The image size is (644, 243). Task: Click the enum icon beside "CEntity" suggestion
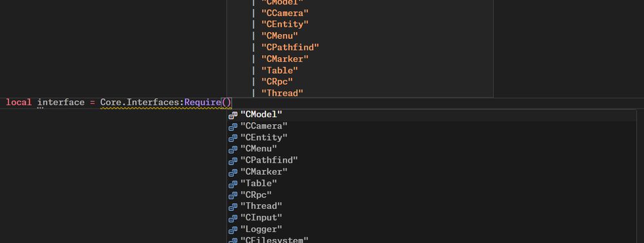click(233, 138)
